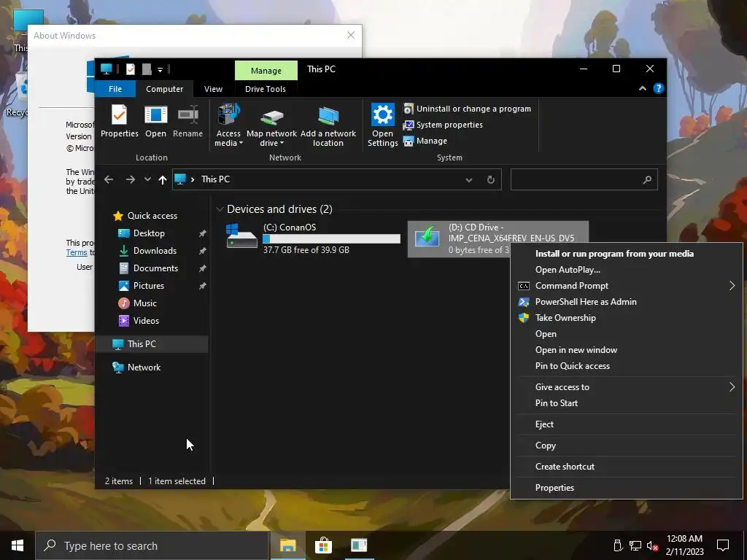This screenshot has height=560, width=747.
Task: Click the taskbar search box
Action: pyautogui.click(x=152, y=545)
